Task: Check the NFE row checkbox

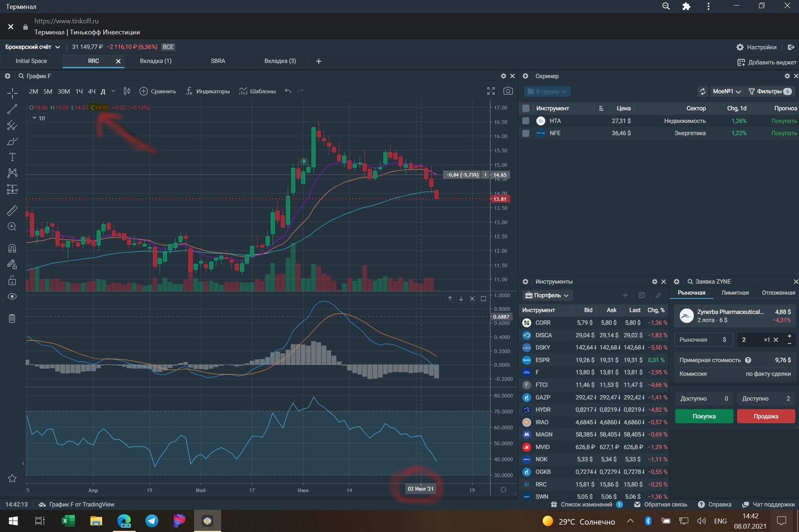Action: pos(526,133)
